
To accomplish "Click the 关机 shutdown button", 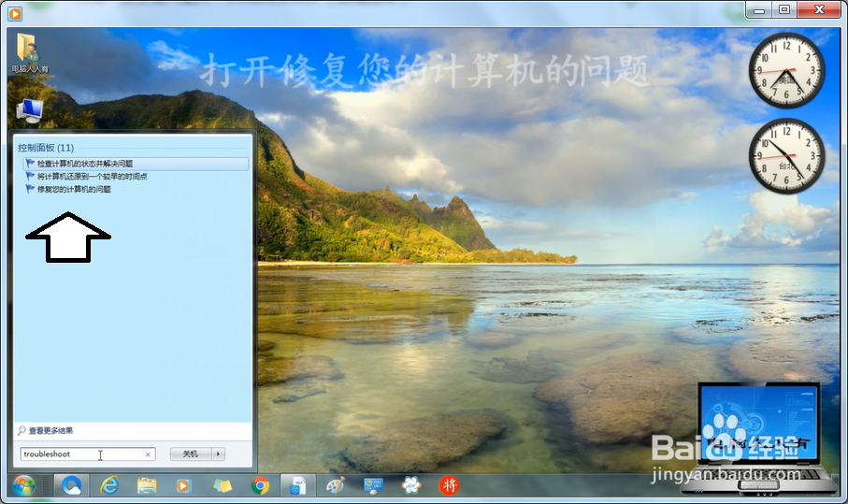I will (x=191, y=454).
